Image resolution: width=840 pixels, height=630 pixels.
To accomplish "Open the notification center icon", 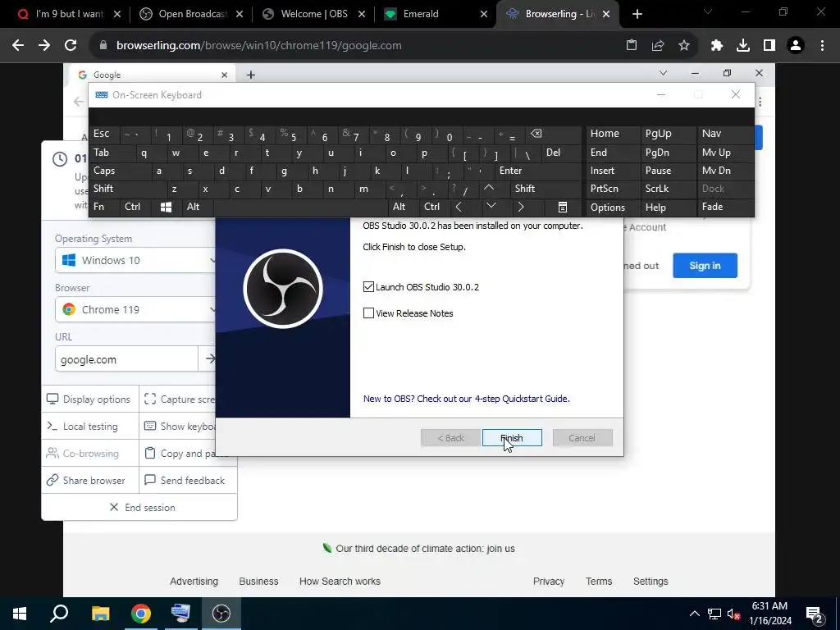I will click(815, 614).
